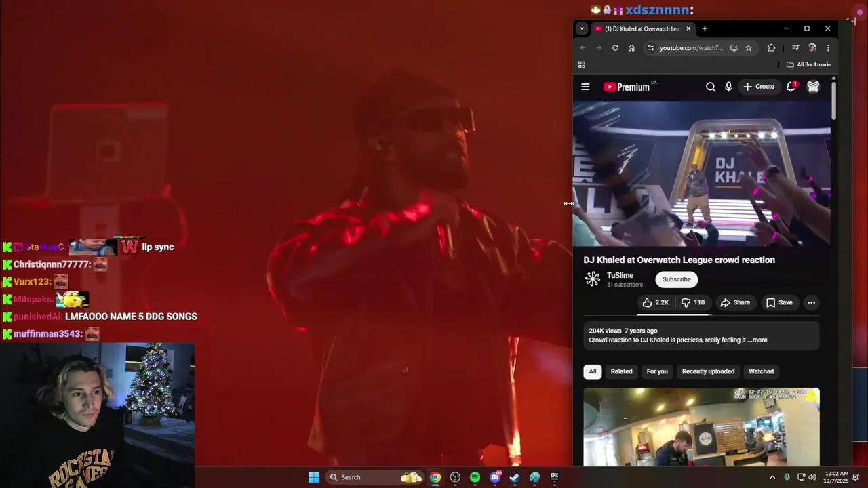The width and height of the screenshot is (868, 488).
Task: Click the streamer webcam overlay
Action: point(97,415)
